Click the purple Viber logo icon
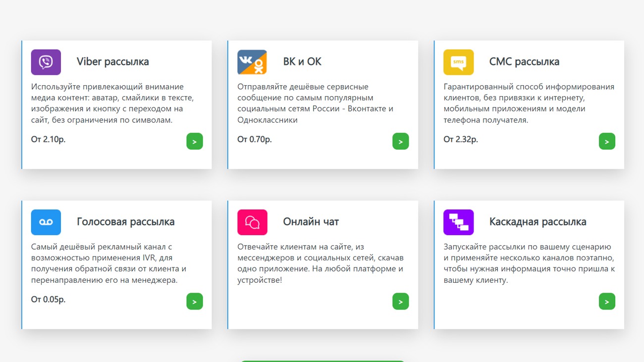 tap(46, 62)
